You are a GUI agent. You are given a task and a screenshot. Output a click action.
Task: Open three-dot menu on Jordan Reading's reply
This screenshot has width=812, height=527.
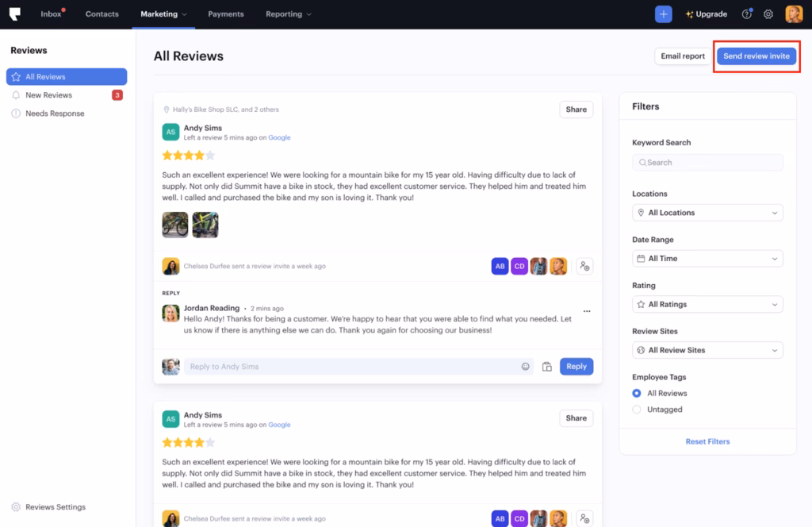[x=587, y=311]
